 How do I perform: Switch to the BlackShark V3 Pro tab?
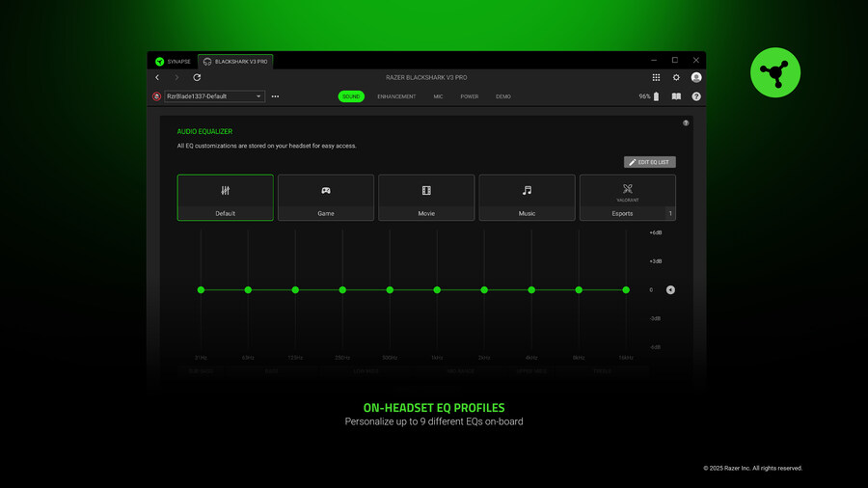(x=235, y=62)
